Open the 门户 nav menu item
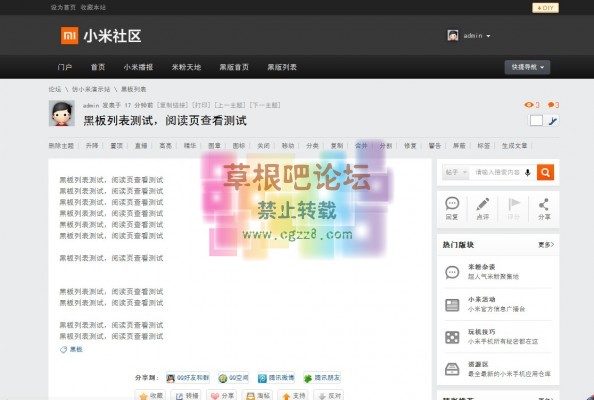The width and height of the screenshot is (594, 400). (65, 67)
